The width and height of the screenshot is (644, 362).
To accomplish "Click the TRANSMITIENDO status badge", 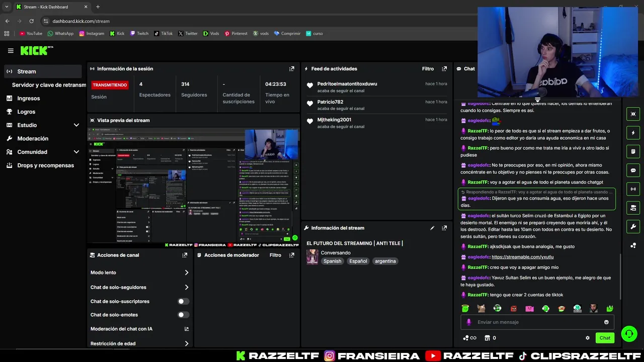I will pyautogui.click(x=110, y=85).
